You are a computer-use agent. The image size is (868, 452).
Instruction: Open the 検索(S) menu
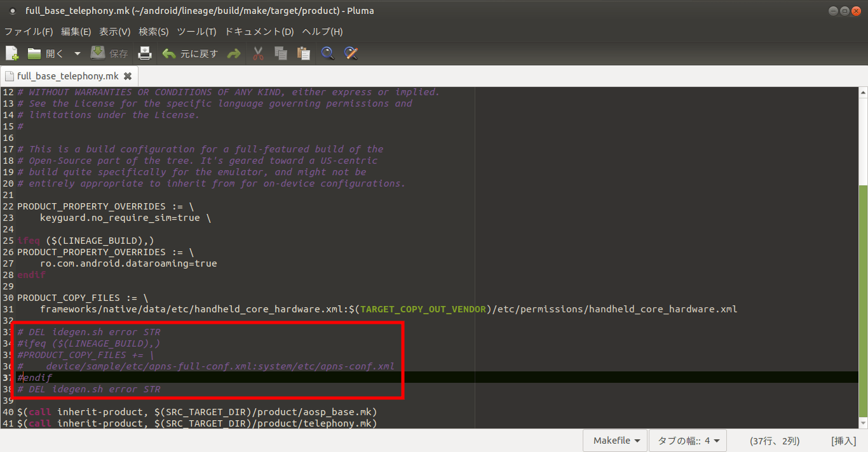[x=153, y=32]
